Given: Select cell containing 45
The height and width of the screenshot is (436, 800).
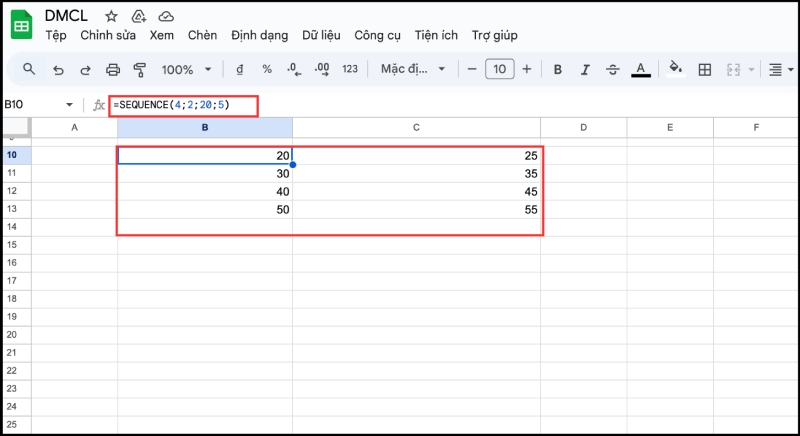Looking at the screenshot, I should [416, 191].
